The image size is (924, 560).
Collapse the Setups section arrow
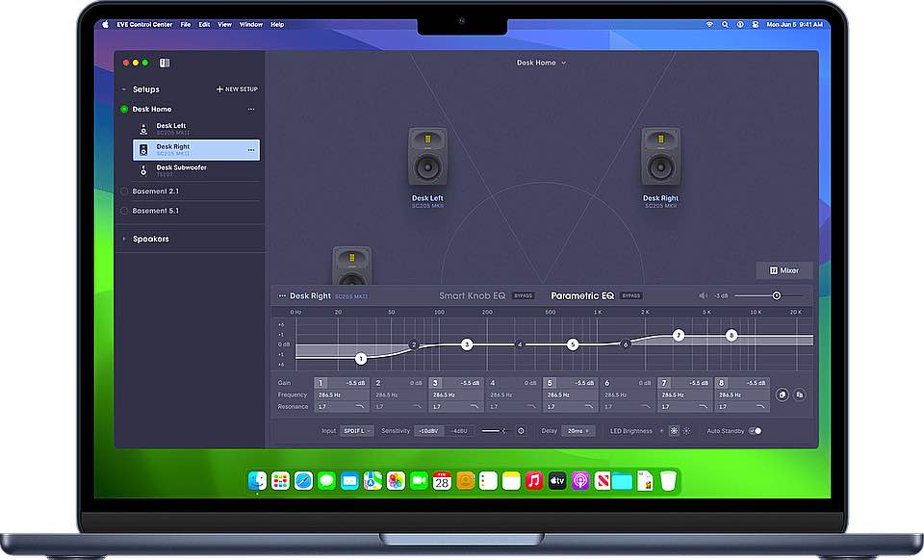(x=123, y=89)
